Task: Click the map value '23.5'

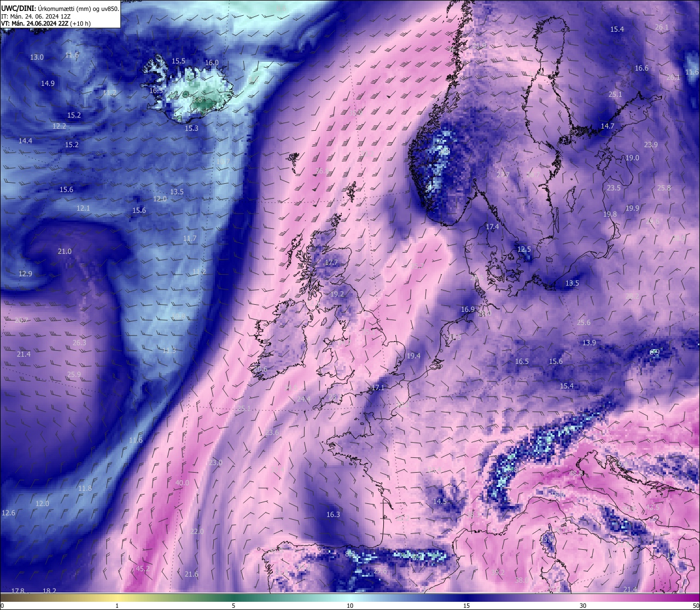Action: (614, 188)
